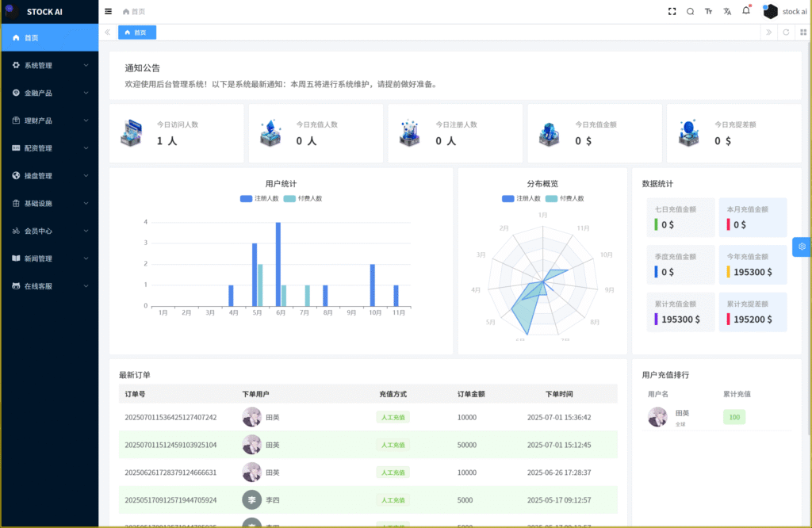This screenshot has height=528, width=812.
Task: Open the language translation icon
Action: point(727,12)
